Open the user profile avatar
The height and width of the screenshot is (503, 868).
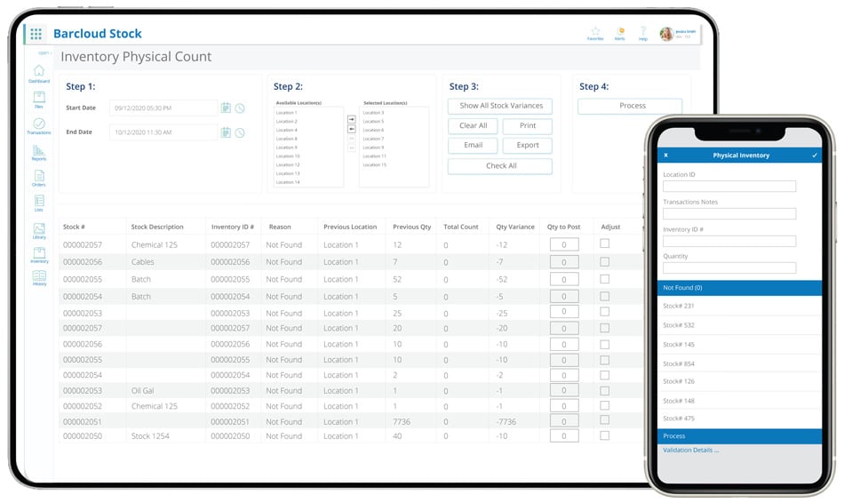[x=666, y=34]
